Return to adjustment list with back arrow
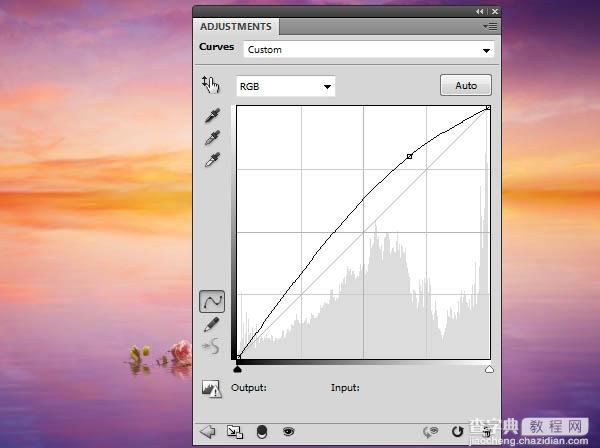Image resolution: width=600 pixels, height=448 pixels. click(x=207, y=432)
